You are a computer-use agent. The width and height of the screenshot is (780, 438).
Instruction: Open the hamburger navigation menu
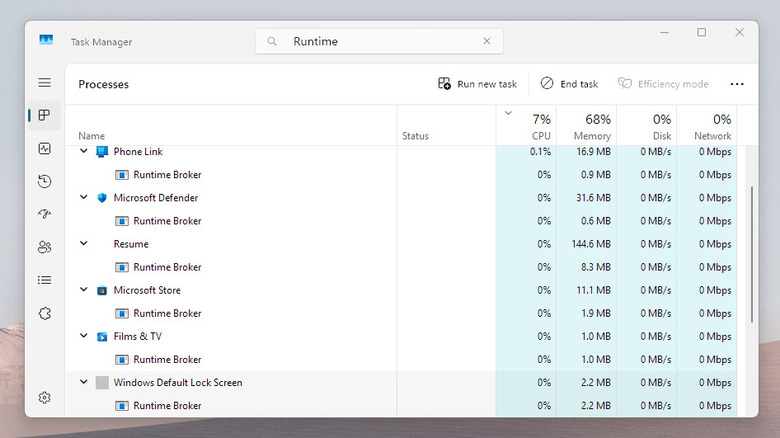click(44, 83)
